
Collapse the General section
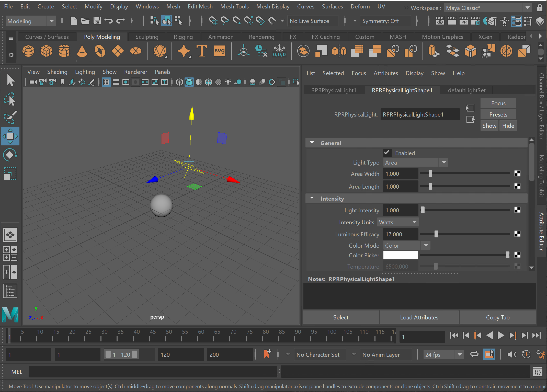312,143
